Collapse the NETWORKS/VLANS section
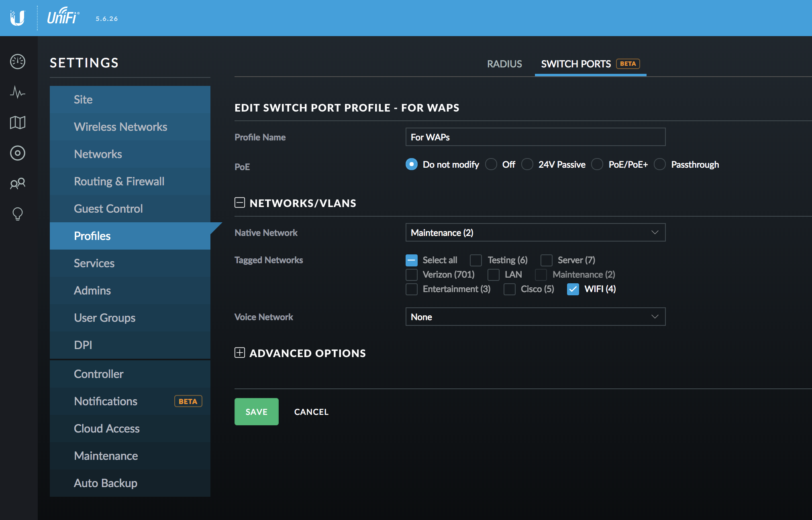 (239, 203)
